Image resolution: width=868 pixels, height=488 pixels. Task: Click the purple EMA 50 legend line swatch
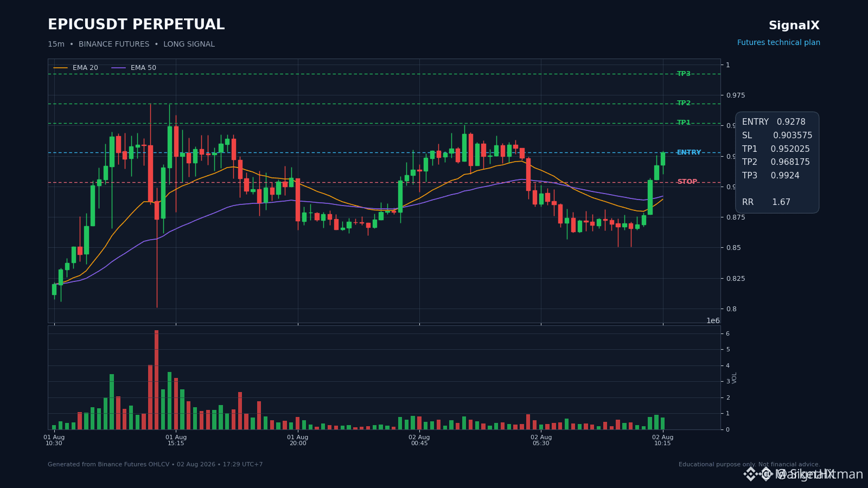pos(119,68)
